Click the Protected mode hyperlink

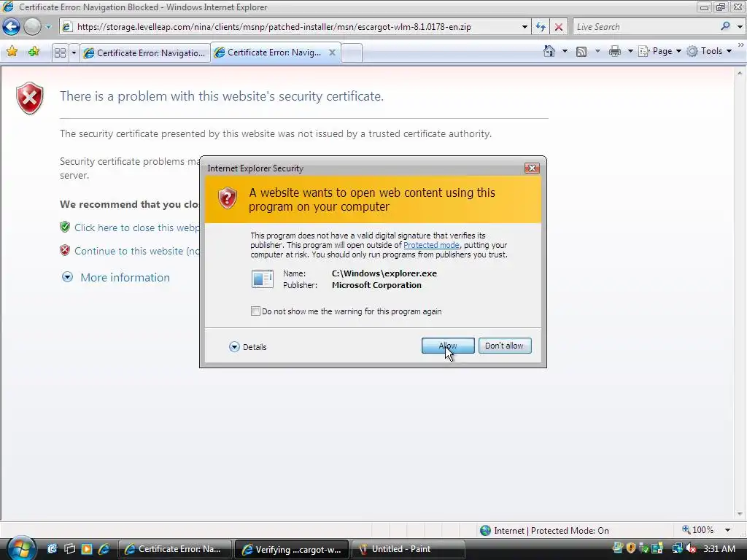431,245
